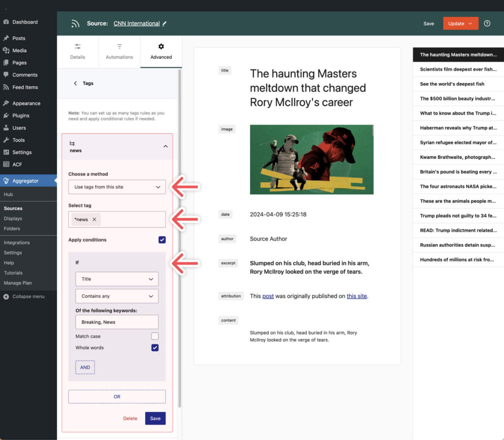Click the Media library icon
The height and width of the screenshot is (440, 504).
[6, 50]
